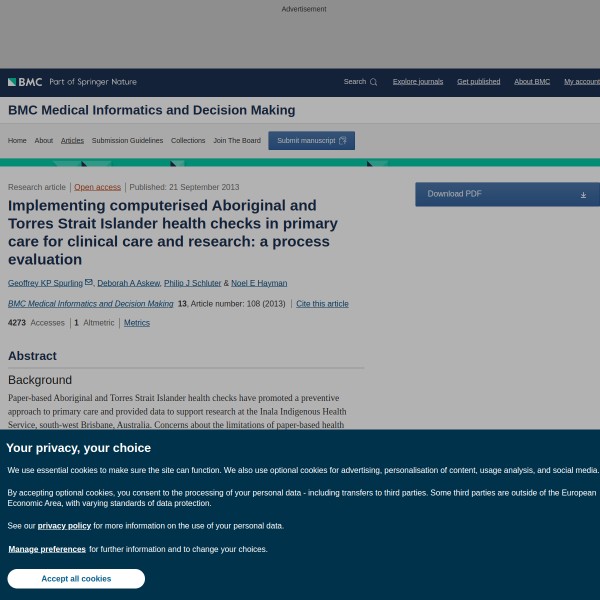The height and width of the screenshot is (600, 600).
Task: Open Explore journals in top bar
Action: click(418, 82)
